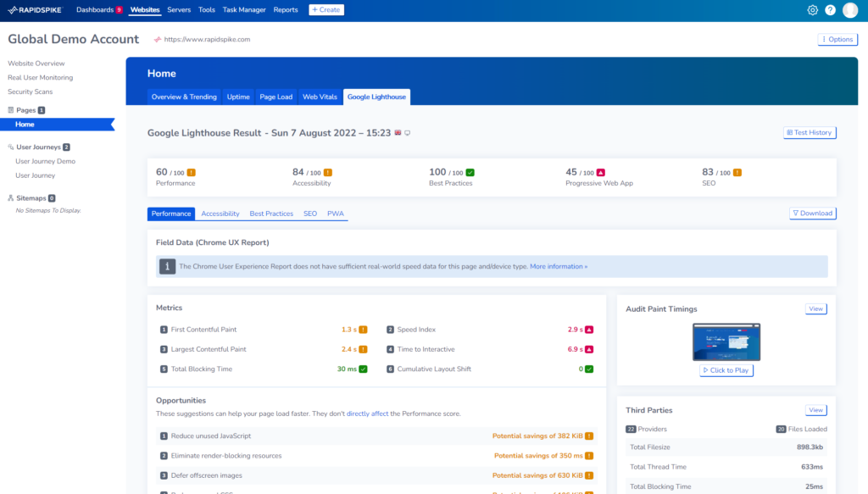Open the Task Manager menu
The width and height of the screenshot is (868, 494).
click(244, 10)
